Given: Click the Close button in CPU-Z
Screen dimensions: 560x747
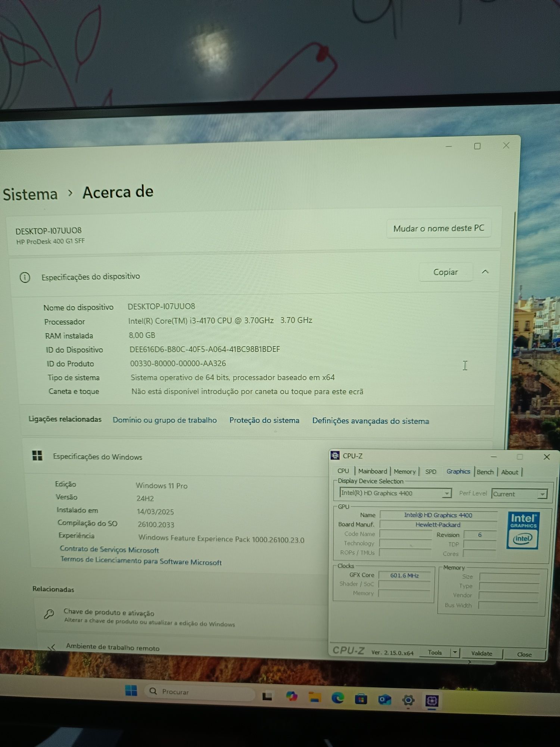Looking at the screenshot, I should tap(524, 654).
